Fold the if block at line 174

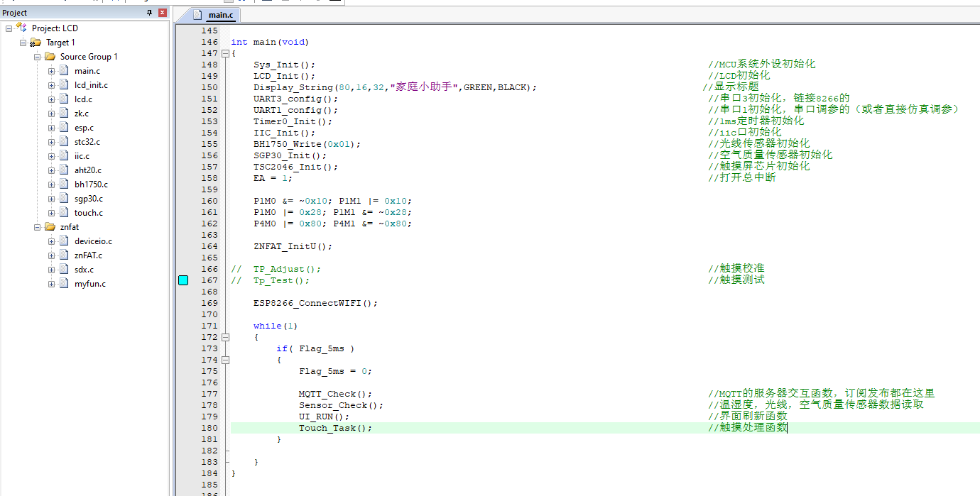225,360
